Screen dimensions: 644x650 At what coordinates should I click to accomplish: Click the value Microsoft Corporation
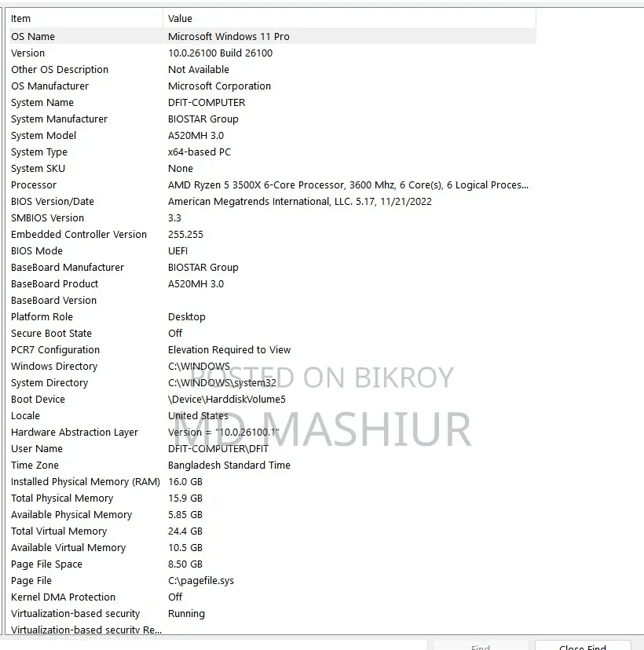[219, 86]
